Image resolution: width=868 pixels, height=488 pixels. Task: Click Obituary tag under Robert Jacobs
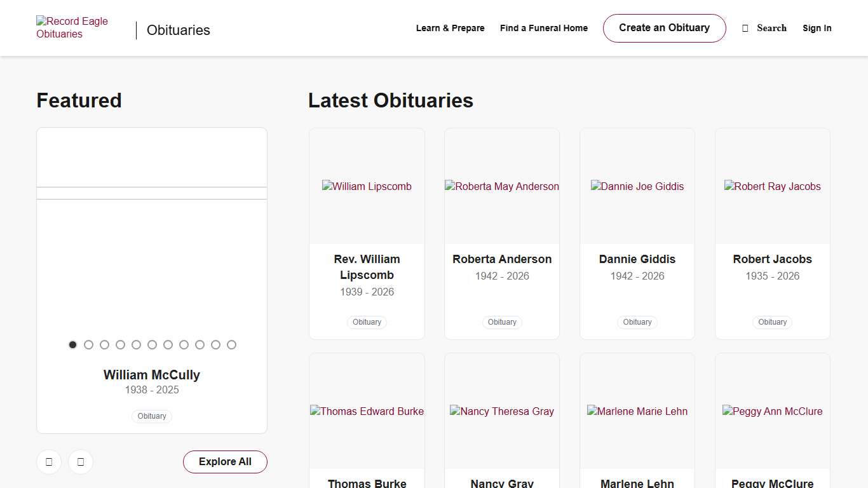(772, 322)
